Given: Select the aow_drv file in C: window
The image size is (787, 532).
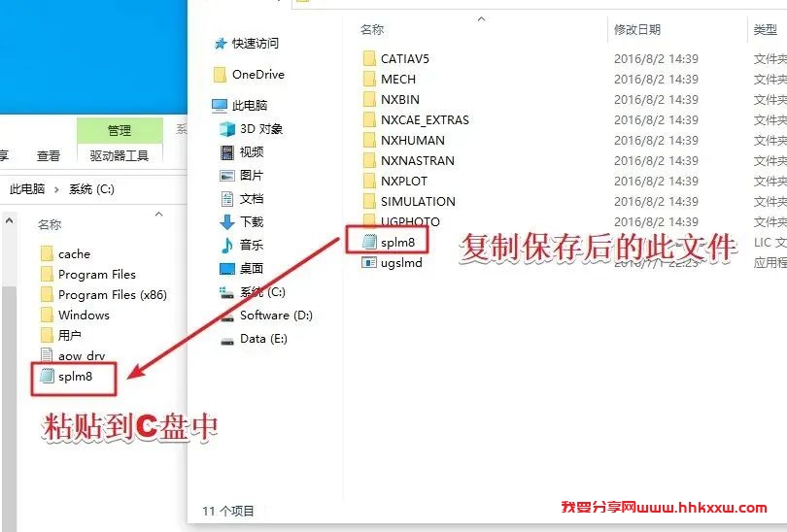Looking at the screenshot, I should [82, 356].
